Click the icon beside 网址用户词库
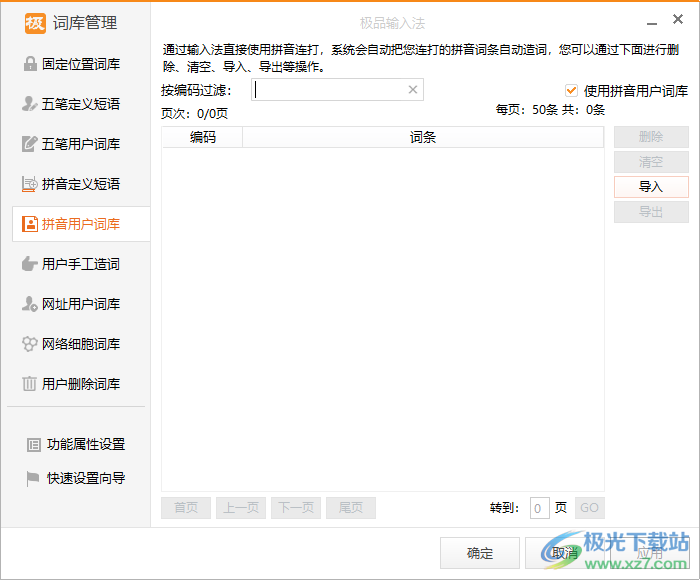This screenshot has height=580, width=700. click(29, 304)
